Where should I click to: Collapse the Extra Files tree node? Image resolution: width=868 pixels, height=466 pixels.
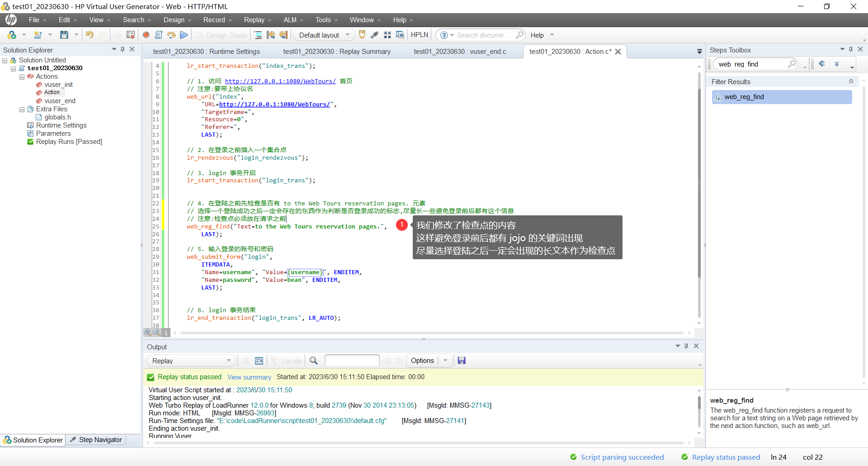(22, 109)
